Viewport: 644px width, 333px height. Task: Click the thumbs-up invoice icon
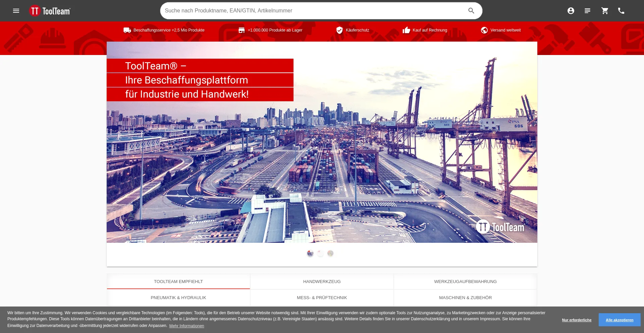406,30
